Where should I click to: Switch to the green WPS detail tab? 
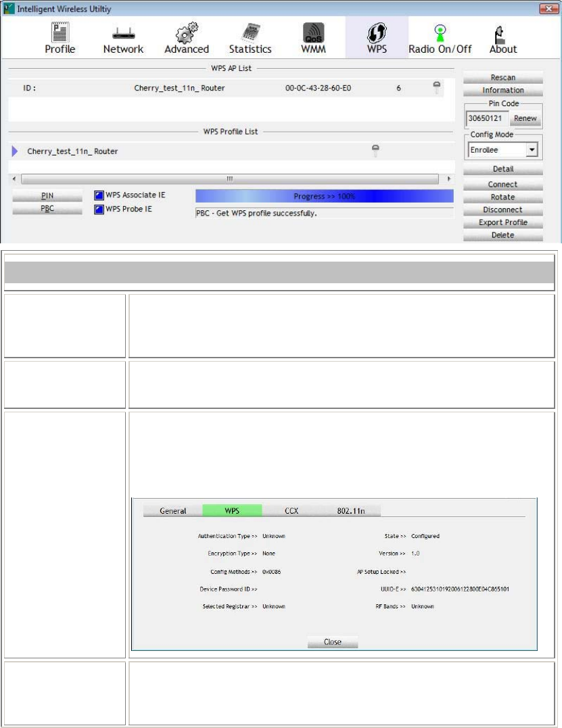(232, 511)
